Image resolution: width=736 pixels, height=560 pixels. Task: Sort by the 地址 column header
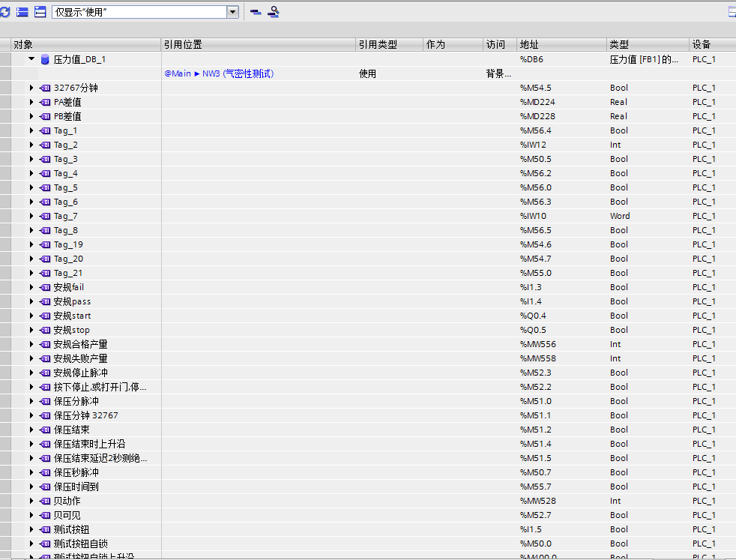528,45
